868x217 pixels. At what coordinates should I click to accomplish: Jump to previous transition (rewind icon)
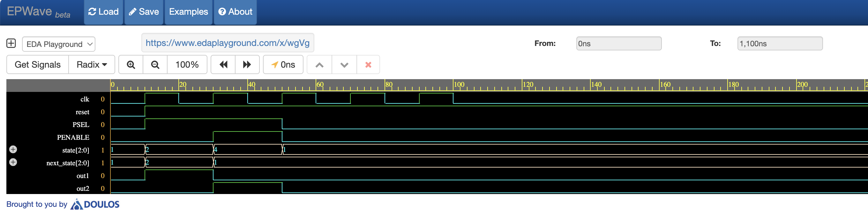223,65
